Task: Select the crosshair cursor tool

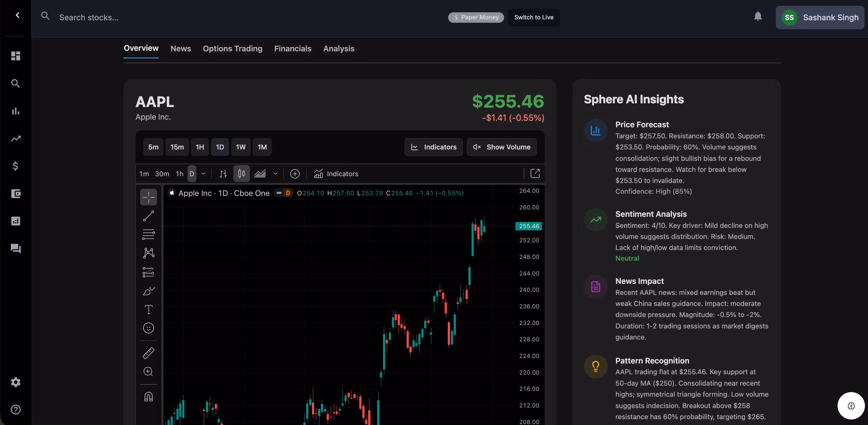Action: point(148,197)
